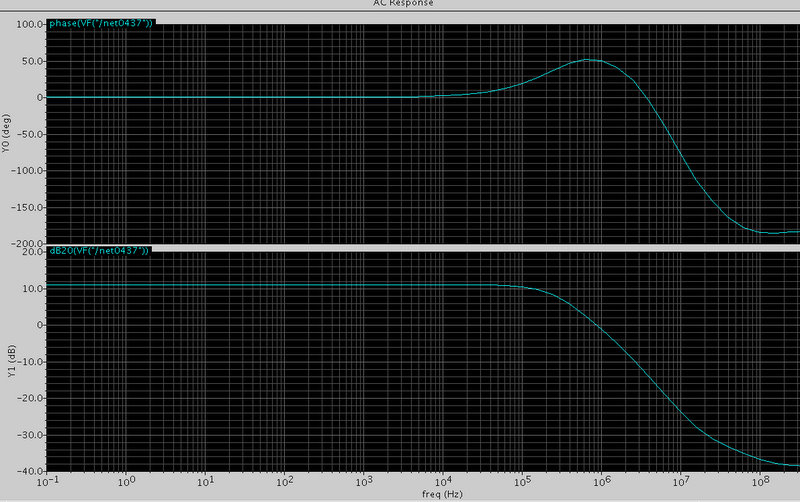Screen dimensions: 800x502
Task: Click the 20.0 tick on dB axis
Action: point(33,252)
